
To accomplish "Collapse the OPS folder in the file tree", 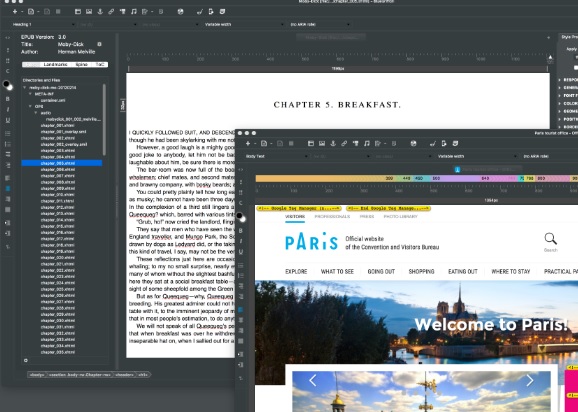I will [31, 107].
